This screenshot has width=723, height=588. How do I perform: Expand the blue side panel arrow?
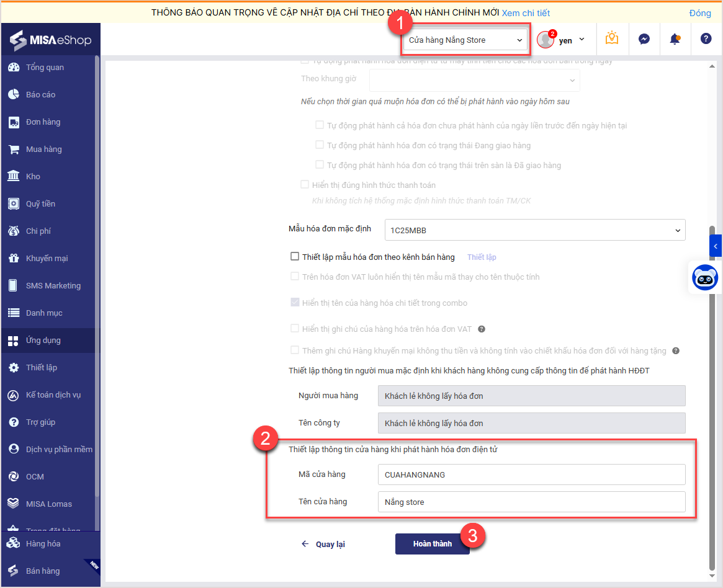click(x=715, y=246)
